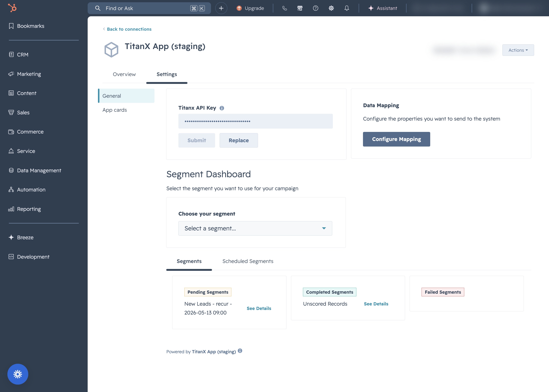
Task: Focus the Find or Ask search box
Action: point(149,8)
